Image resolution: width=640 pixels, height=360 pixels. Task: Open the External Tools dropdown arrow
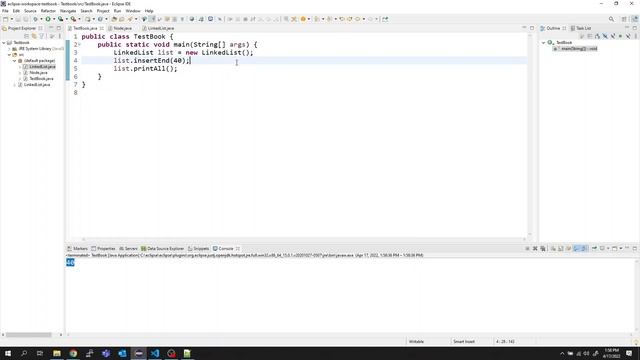(79, 19)
